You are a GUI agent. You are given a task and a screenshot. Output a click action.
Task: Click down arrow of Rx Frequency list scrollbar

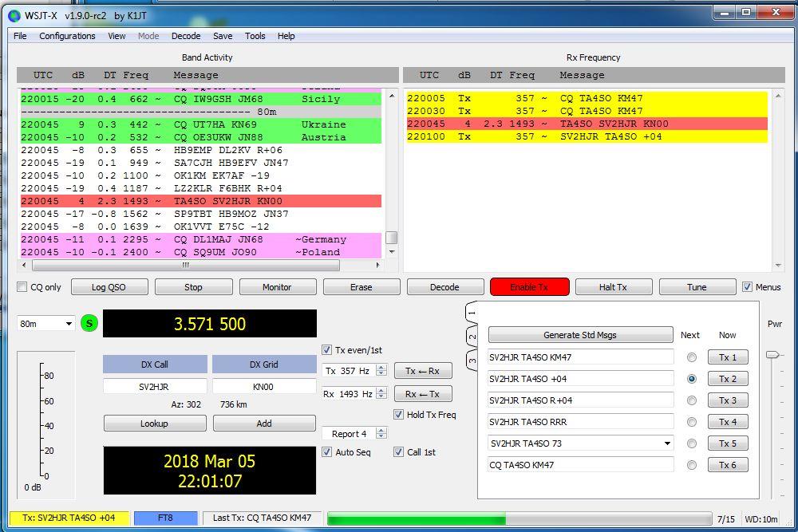coord(778,266)
